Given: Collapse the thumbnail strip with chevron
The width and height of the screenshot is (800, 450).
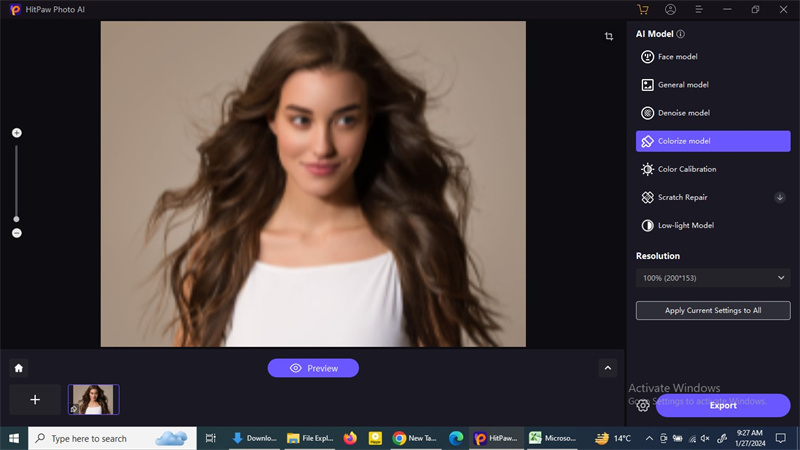Looking at the screenshot, I should [608, 368].
